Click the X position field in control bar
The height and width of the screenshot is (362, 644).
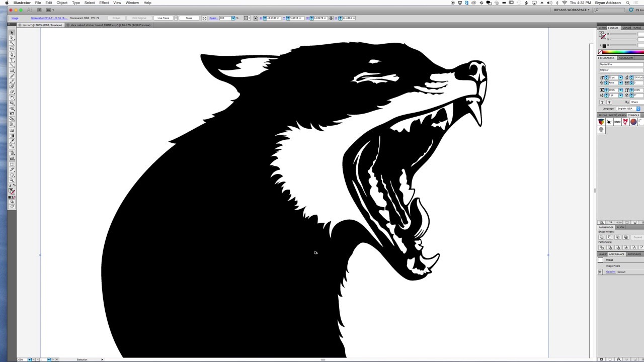point(274,18)
